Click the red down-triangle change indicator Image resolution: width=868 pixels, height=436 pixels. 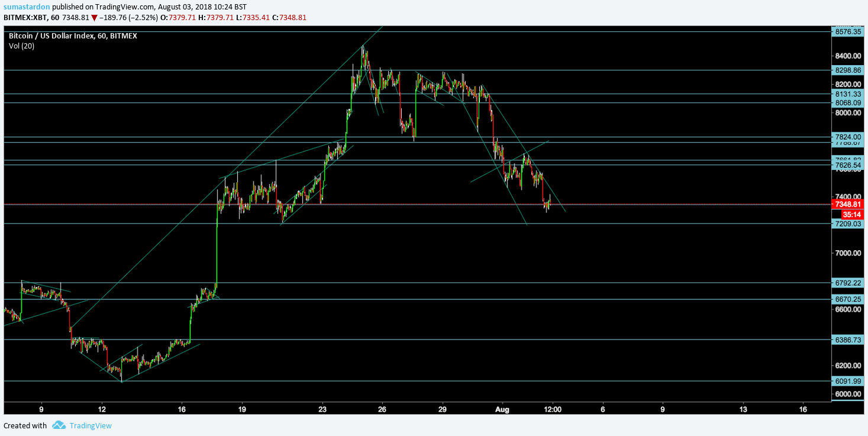tap(94, 18)
